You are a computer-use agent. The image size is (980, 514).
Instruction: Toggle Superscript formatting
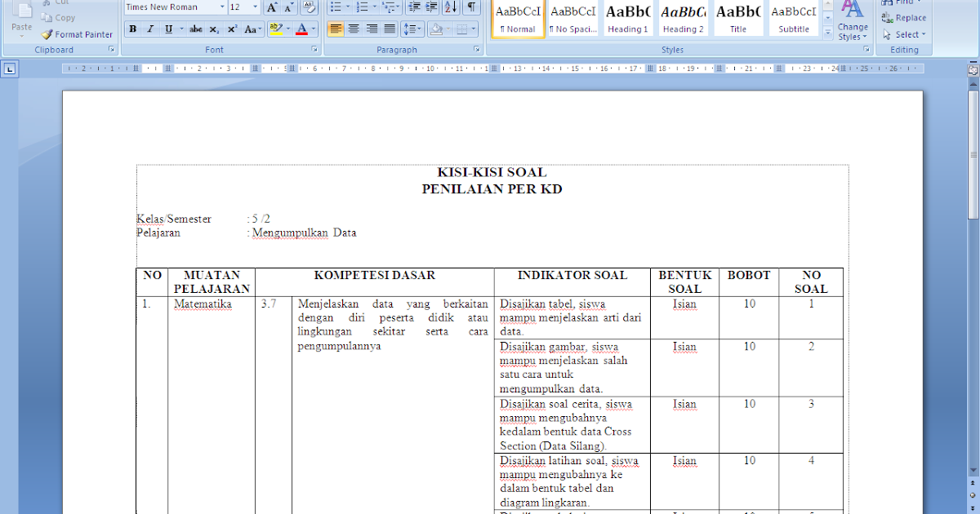232,29
